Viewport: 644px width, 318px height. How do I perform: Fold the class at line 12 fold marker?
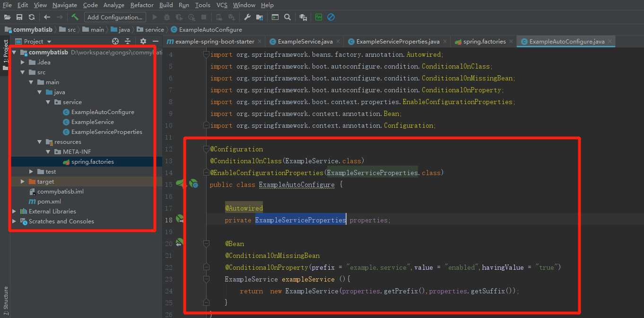[x=206, y=149]
